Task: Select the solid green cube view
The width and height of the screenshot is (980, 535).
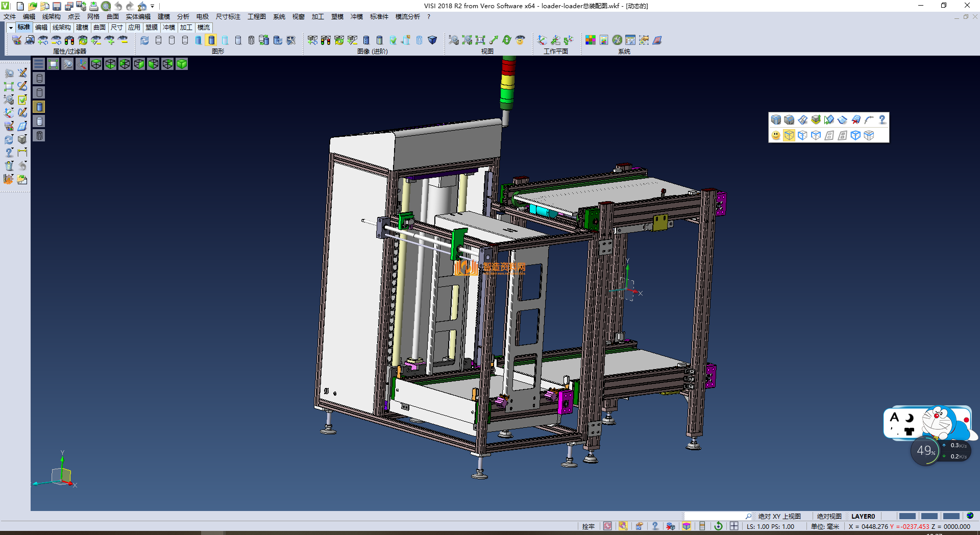Action: click(x=182, y=64)
